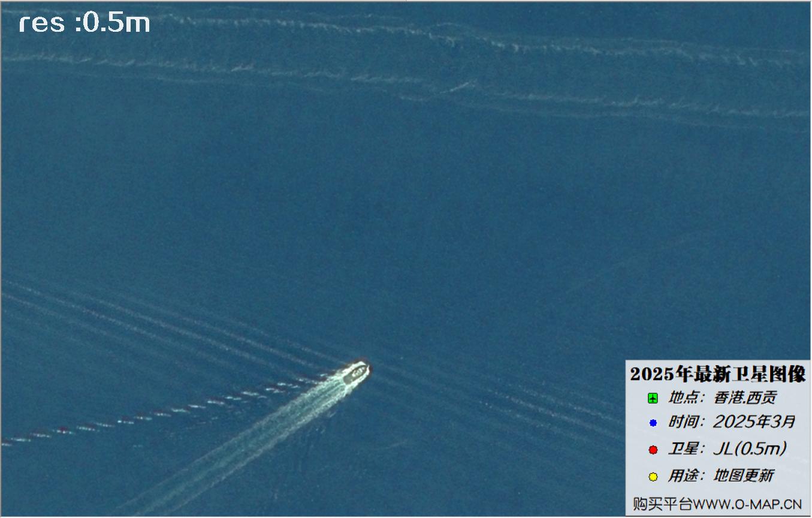Select the 香港.西贡 location value
This screenshot has height=518, width=812.
pos(745,397)
